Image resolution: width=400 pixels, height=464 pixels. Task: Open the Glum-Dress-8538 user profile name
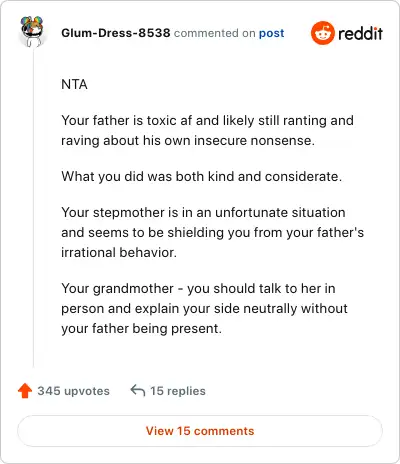coord(116,33)
